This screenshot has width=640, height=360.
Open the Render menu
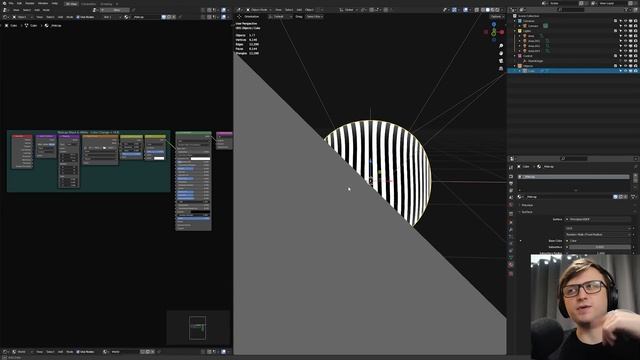30,3
